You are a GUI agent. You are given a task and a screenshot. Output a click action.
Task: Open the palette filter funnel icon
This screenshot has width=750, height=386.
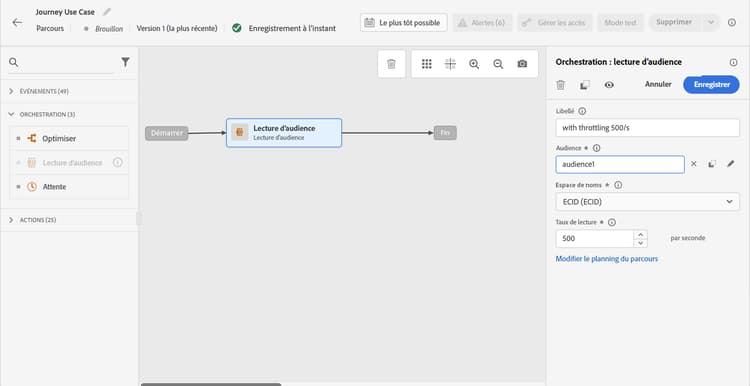tap(125, 62)
